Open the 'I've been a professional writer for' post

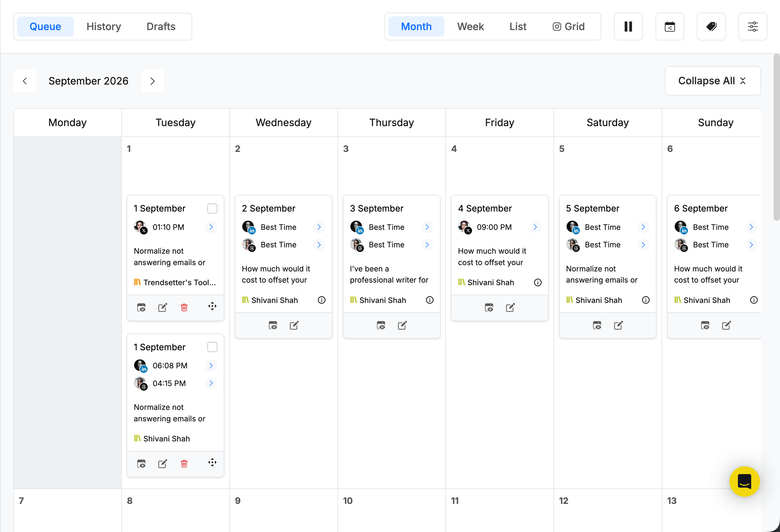click(x=389, y=274)
